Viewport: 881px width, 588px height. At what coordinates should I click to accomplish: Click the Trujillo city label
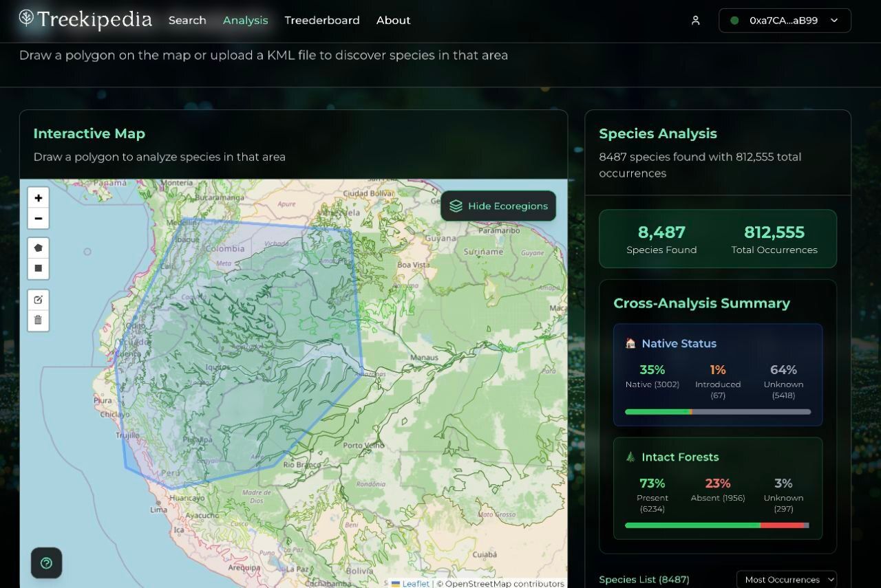pos(127,435)
